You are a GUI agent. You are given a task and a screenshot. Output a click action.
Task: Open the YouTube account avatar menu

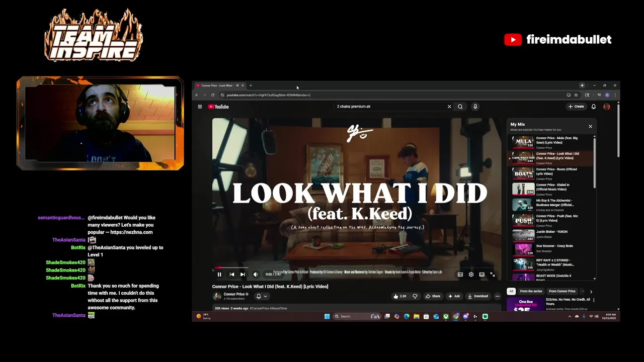click(607, 107)
